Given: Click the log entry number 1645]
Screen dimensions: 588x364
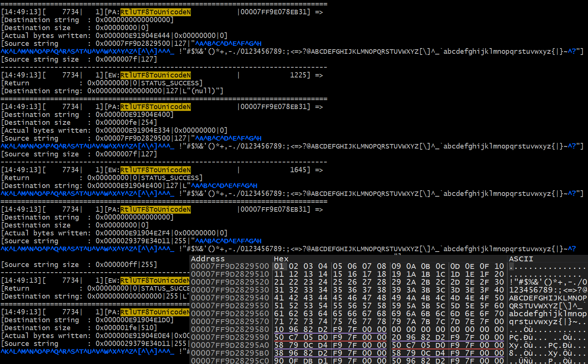Looking at the screenshot, I should coord(300,170).
